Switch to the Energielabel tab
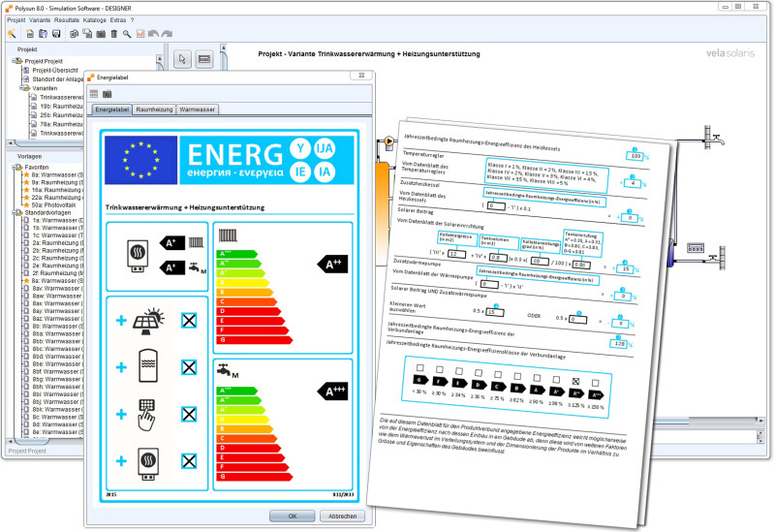This screenshot has height=532, width=775. (x=112, y=110)
